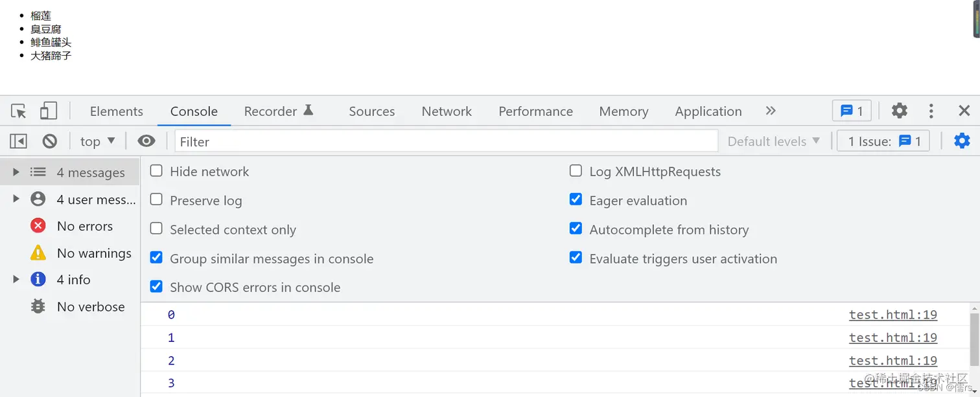Create live expression with eye icon
980x397 pixels.
point(146,141)
